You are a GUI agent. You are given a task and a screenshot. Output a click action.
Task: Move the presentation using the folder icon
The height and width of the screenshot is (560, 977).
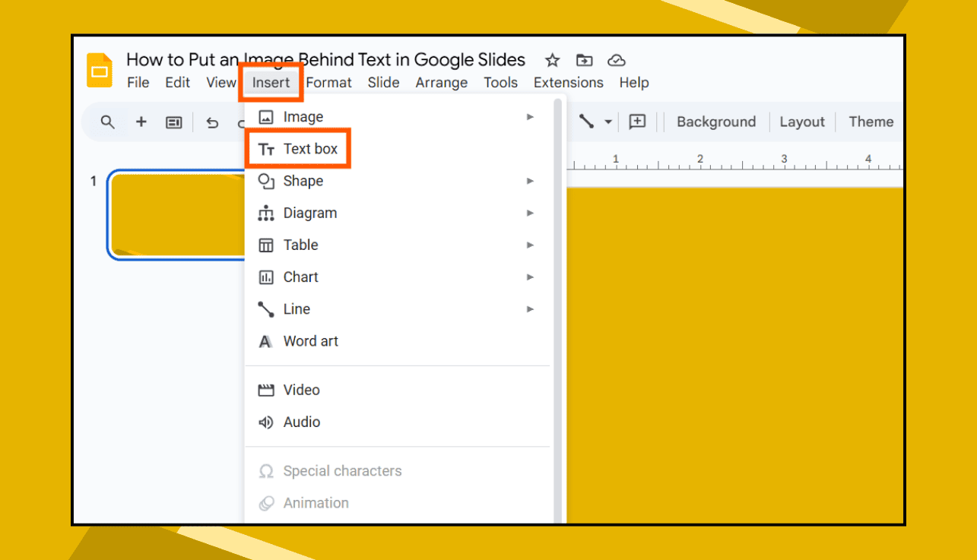click(584, 60)
